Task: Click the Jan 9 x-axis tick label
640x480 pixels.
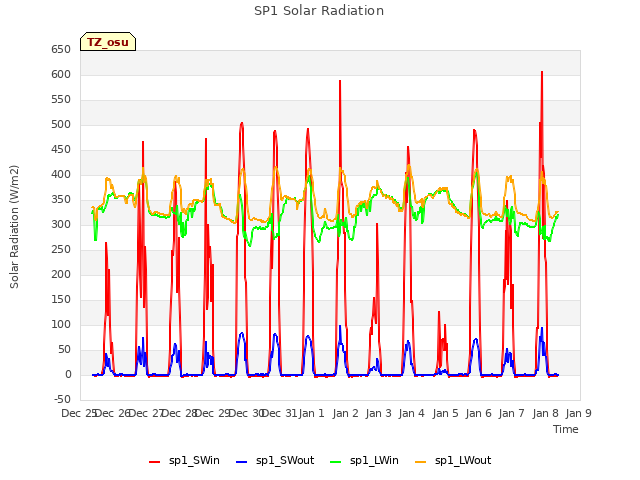Action: coord(578,413)
